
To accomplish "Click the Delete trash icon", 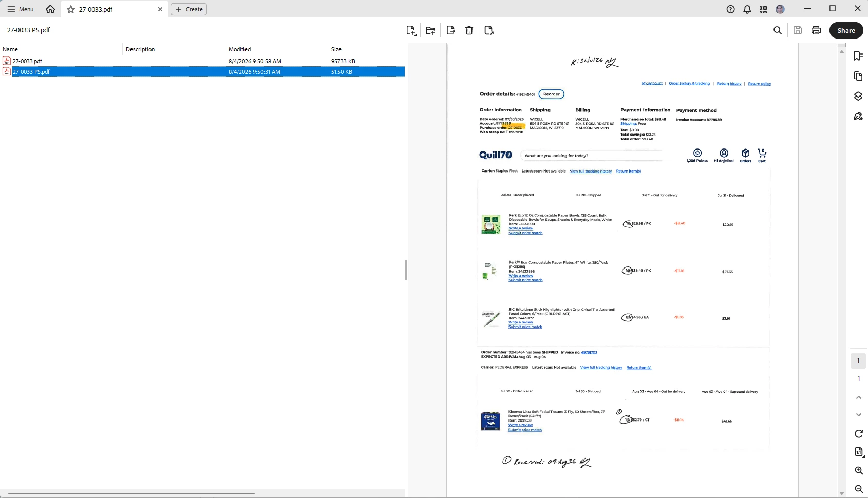I will click(469, 30).
